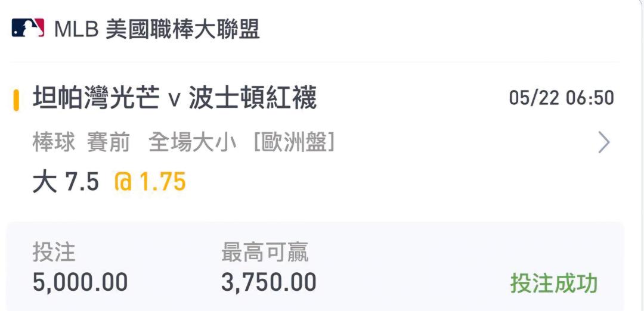Select the 大 7.5 over selection
The image size is (644, 311).
tap(66, 182)
